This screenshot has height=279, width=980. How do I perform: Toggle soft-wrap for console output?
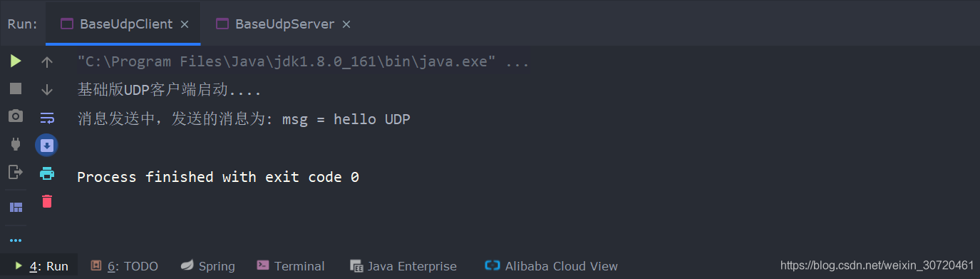[47, 117]
